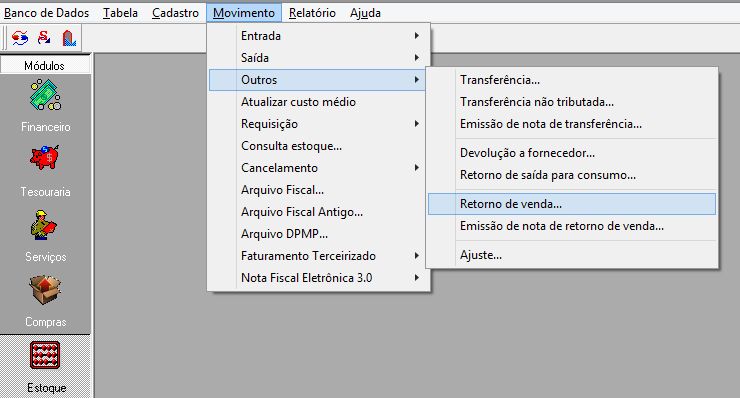Click the red and blue chart toolbar icon

coord(69,38)
